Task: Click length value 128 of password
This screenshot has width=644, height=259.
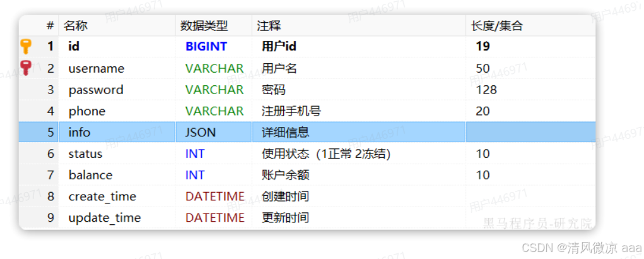Action: tap(486, 89)
